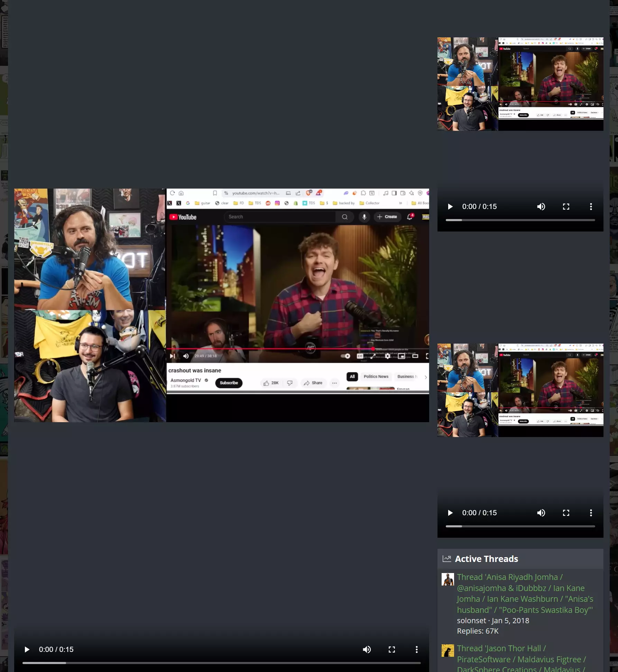
Task: Seek progress bar of video above Active Threads
Action: click(x=520, y=526)
